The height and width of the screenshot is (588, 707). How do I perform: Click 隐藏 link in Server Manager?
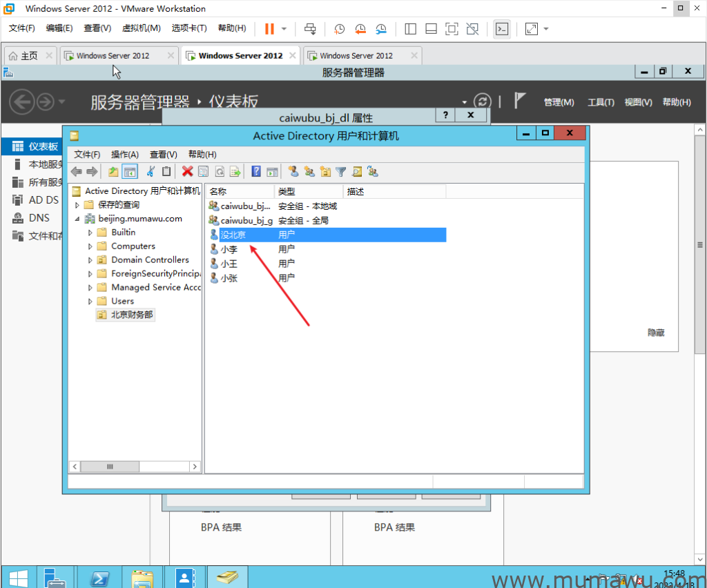(x=656, y=333)
